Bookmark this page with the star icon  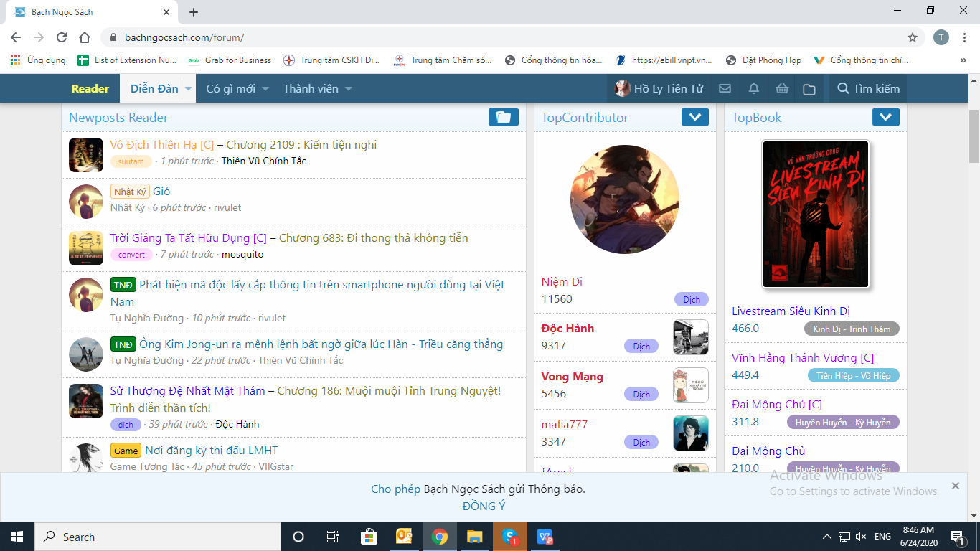tap(912, 37)
